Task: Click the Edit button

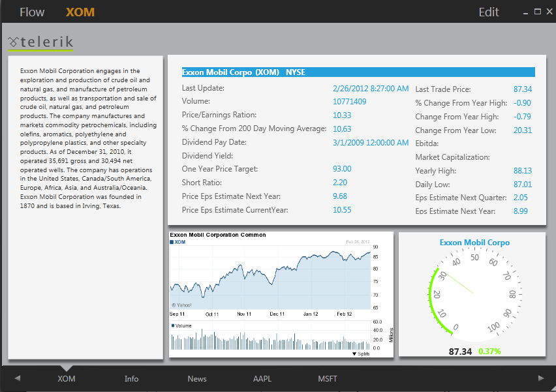Action: point(489,12)
